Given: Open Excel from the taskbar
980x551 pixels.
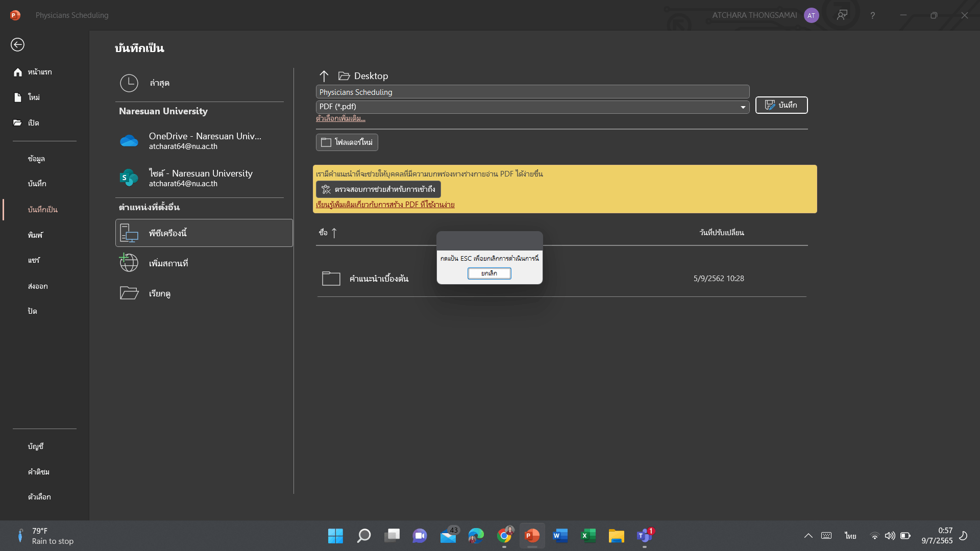Looking at the screenshot, I should tap(588, 536).
